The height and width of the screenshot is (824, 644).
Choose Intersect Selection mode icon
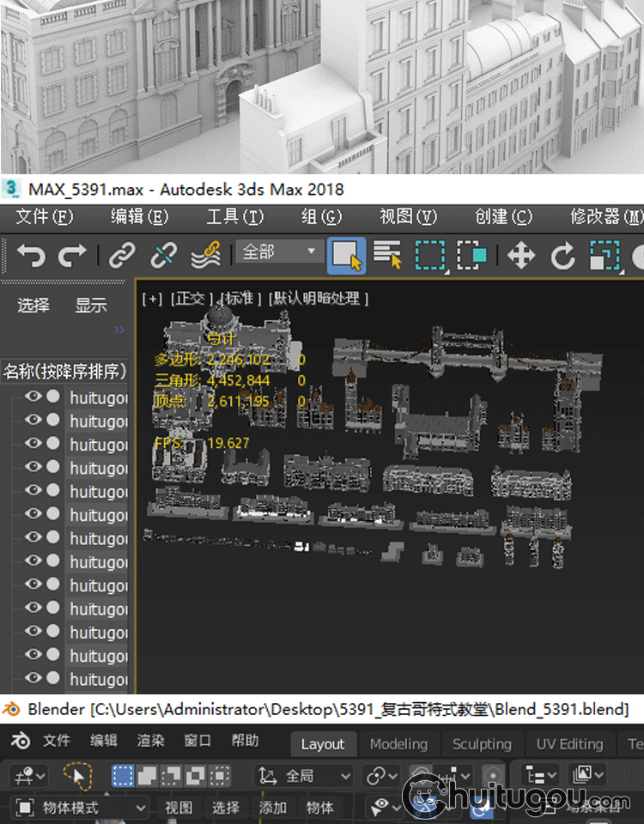219,776
